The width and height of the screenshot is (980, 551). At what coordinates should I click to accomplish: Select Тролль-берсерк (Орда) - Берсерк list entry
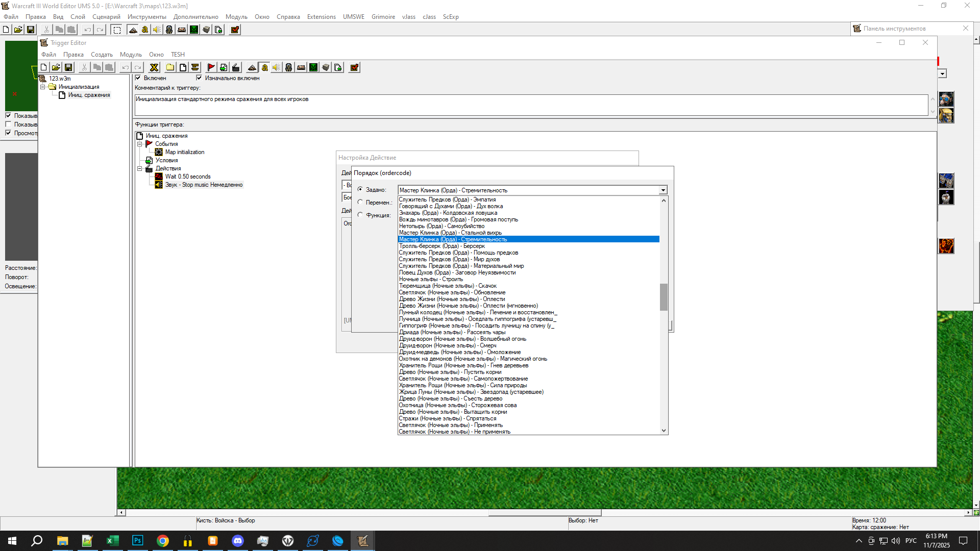[x=442, y=246]
